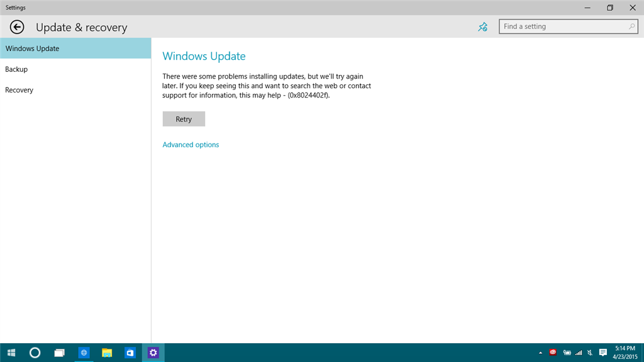644x362 pixels.
Task: Check battery power tray icon
Action: [567, 353]
